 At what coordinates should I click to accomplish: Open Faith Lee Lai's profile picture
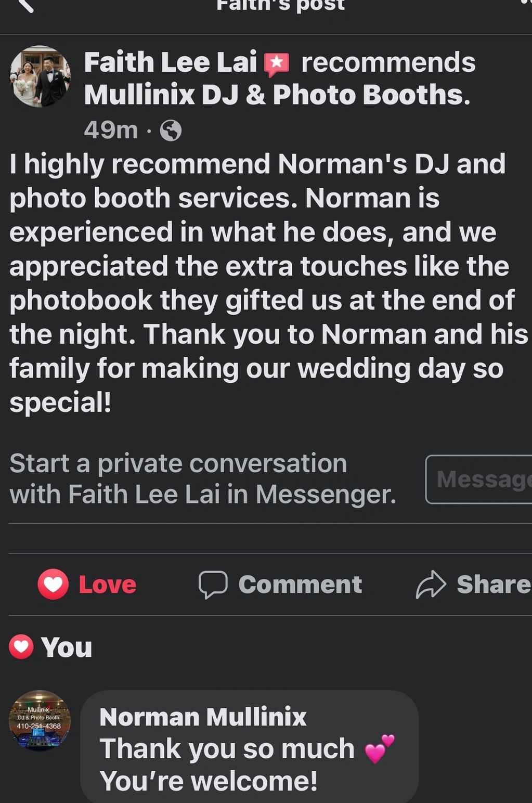point(40,76)
